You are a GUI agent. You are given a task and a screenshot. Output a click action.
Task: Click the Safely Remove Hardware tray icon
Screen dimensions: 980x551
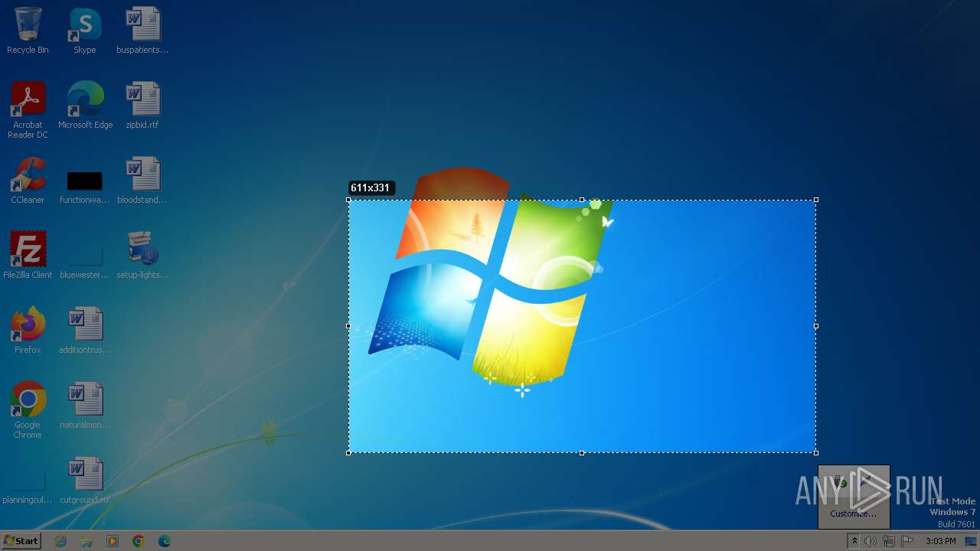(x=841, y=483)
